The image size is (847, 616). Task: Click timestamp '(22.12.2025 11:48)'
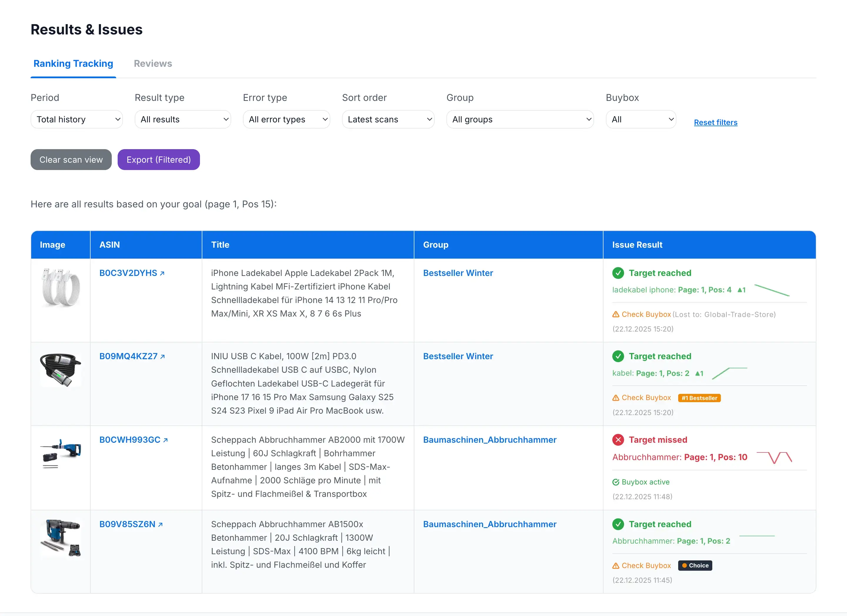click(642, 497)
